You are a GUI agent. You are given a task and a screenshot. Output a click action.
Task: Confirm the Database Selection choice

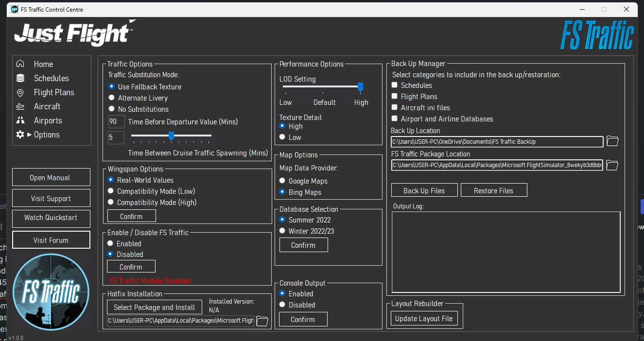303,245
